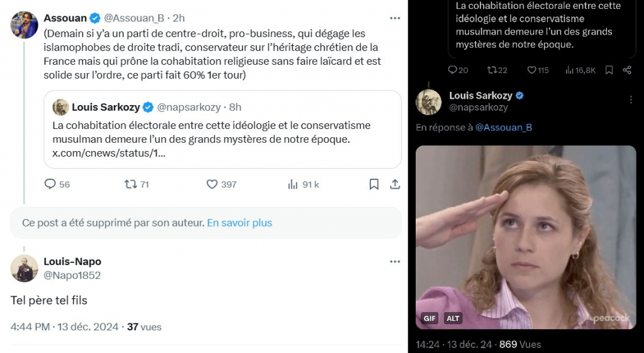This screenshot has width=644, height=353.
Task: Play the saluting woman GIF
Action: click(526, 237)
